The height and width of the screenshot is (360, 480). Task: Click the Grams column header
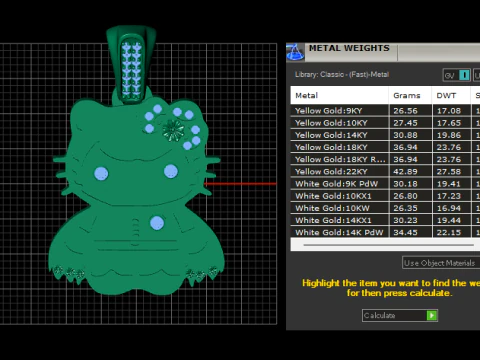[410, 96]
